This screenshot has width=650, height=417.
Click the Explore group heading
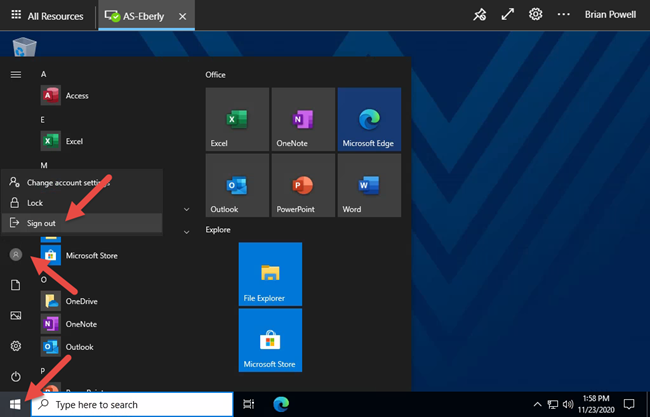coord(218,230)
